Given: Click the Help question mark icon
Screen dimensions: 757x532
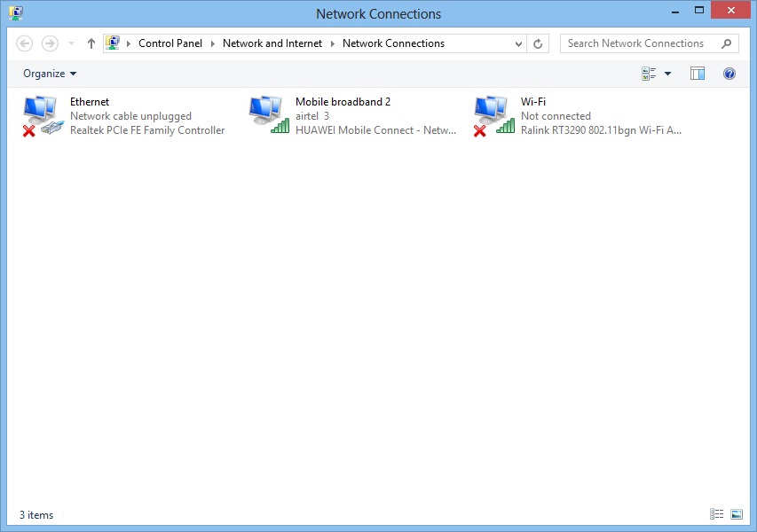Looking at the screenshot, I should tap(729, 73).
